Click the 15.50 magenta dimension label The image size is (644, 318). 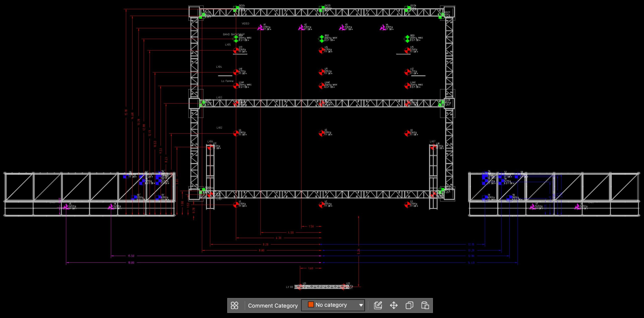point(131,256)
